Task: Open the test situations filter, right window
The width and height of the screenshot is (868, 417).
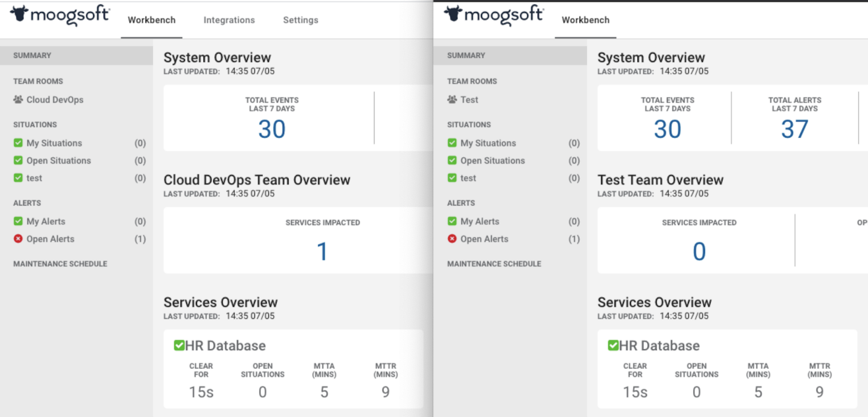Action: click(x=468, y=178)
